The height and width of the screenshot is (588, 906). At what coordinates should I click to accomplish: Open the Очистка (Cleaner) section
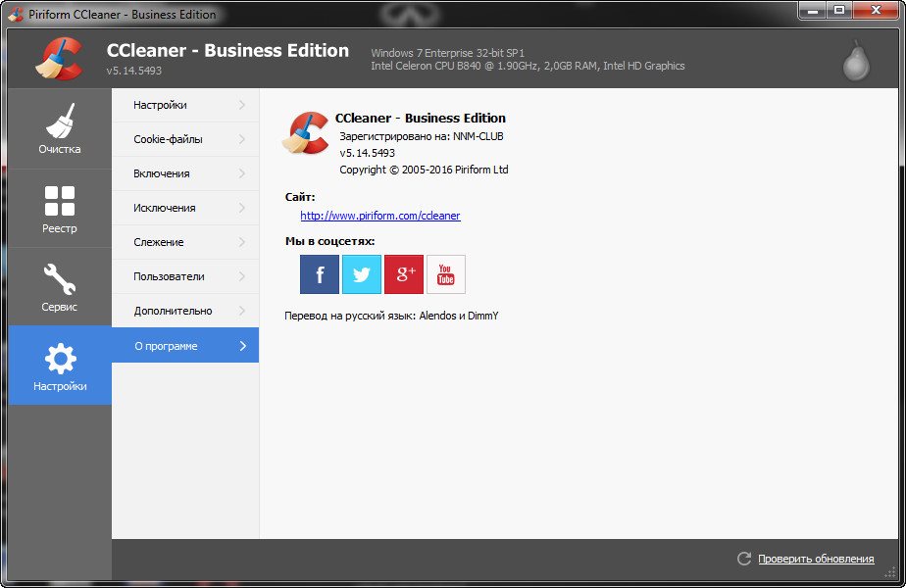click(60, 128)
